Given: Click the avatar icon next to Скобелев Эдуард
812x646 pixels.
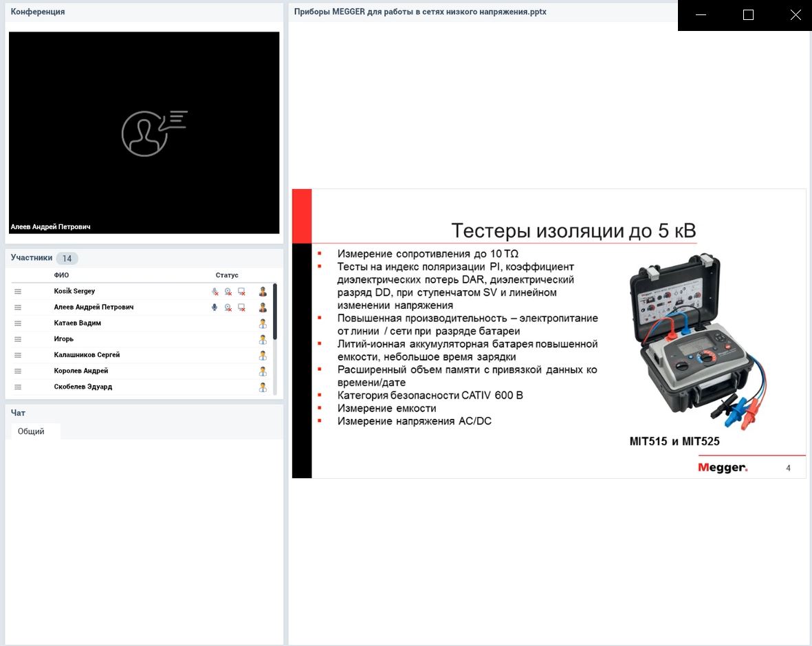Looking at the screenshot, I should [x=263, y=387].
